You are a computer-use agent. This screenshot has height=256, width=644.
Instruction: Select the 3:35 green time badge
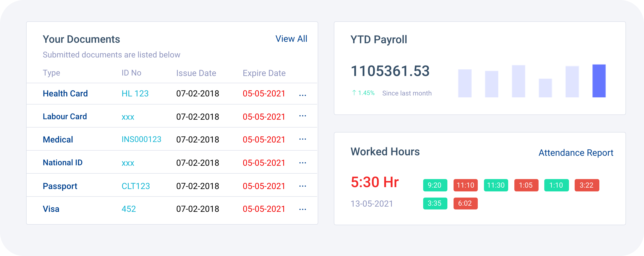pos(435,204)
